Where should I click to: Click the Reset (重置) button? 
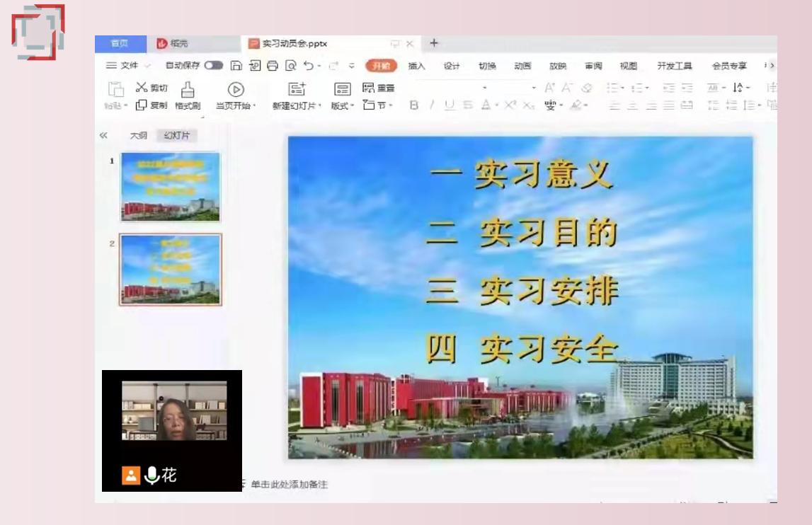click(379, 88)
